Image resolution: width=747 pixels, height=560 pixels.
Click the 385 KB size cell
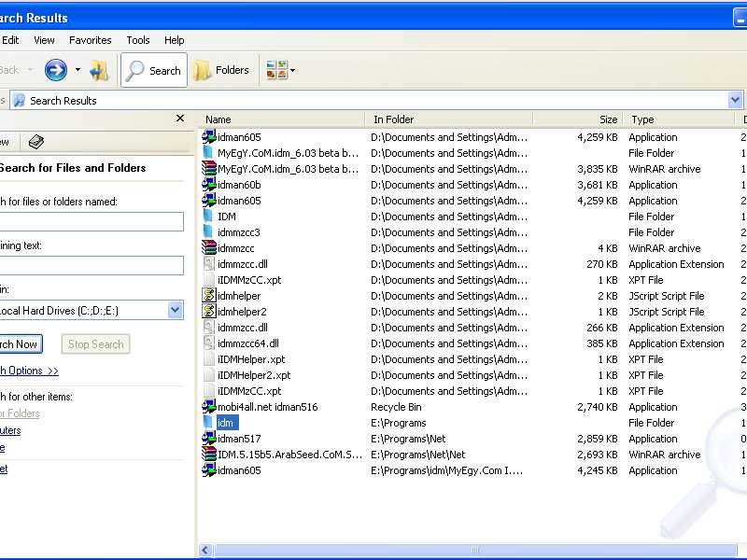click(602, 343)
